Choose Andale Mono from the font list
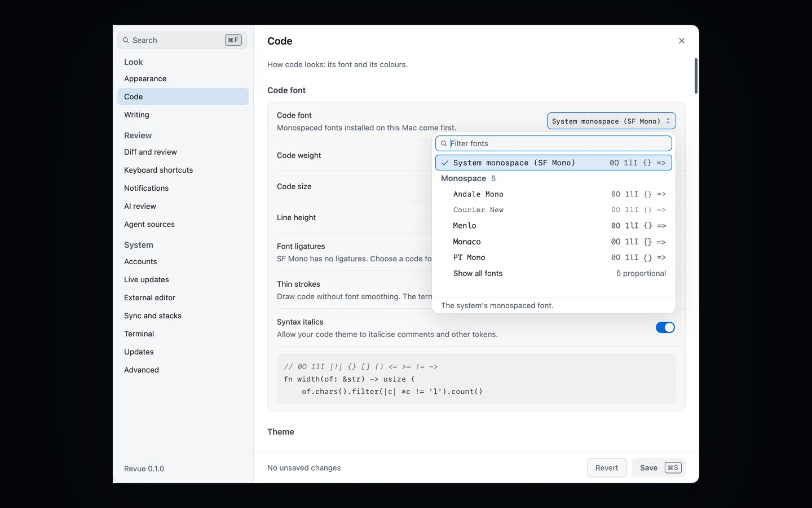The width and height of the screenshot is (812, 508). point(554,194)
